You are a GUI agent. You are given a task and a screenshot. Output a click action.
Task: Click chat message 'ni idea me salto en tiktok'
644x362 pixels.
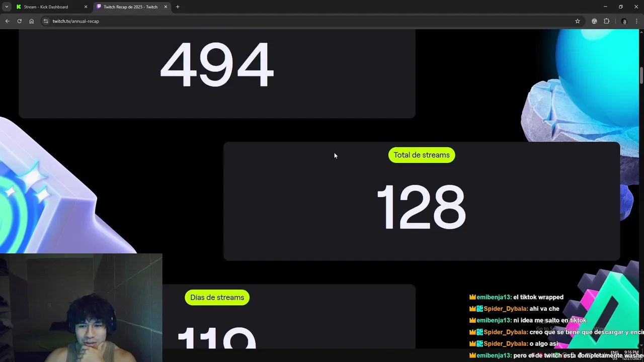click(550, 320)
